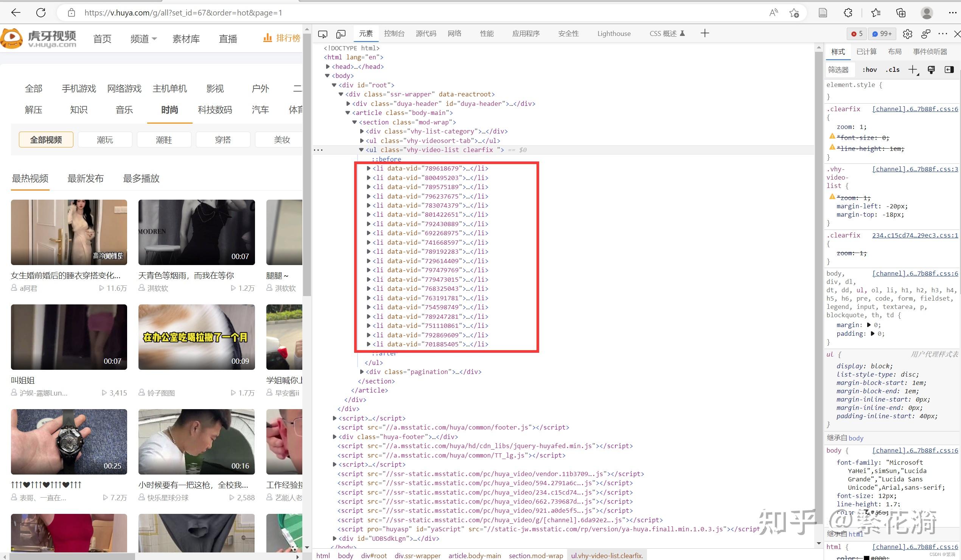Click 穿搭 filter button

coord(223,140)
